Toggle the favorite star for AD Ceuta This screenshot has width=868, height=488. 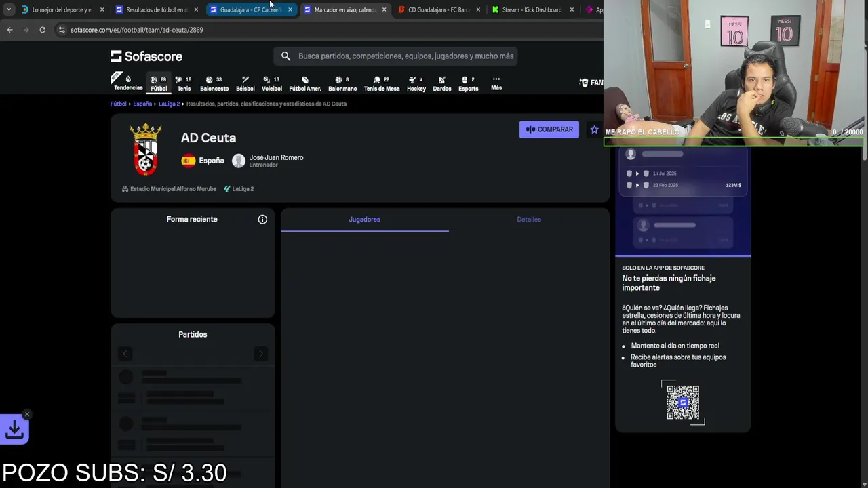[x=594, y=129]
